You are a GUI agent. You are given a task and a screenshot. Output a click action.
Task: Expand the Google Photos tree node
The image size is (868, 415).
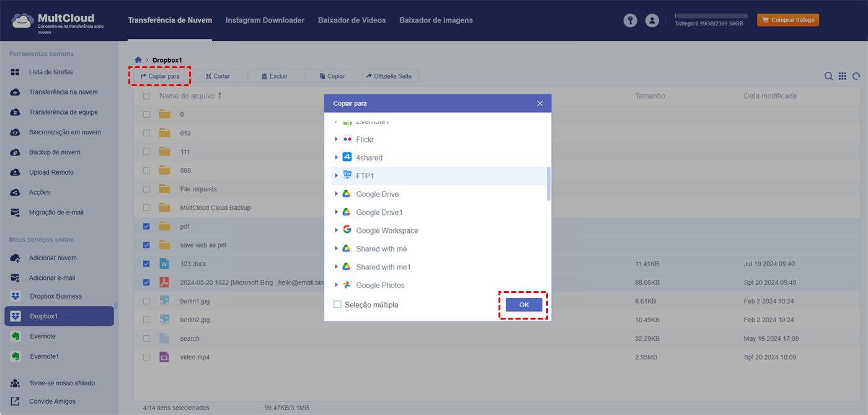click(337, 285)
